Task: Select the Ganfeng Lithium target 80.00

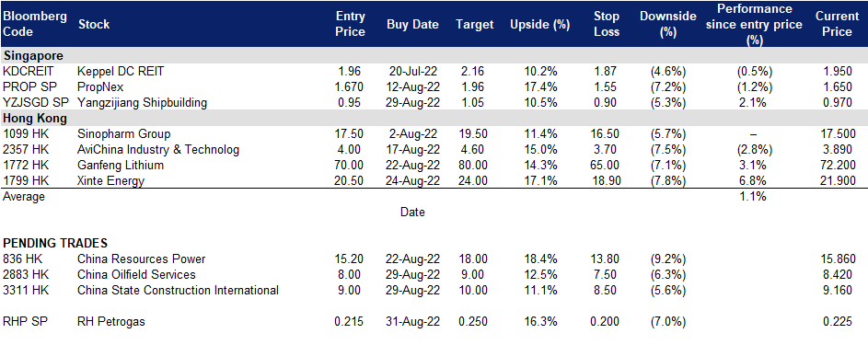Action: click(x=474, y=165)
